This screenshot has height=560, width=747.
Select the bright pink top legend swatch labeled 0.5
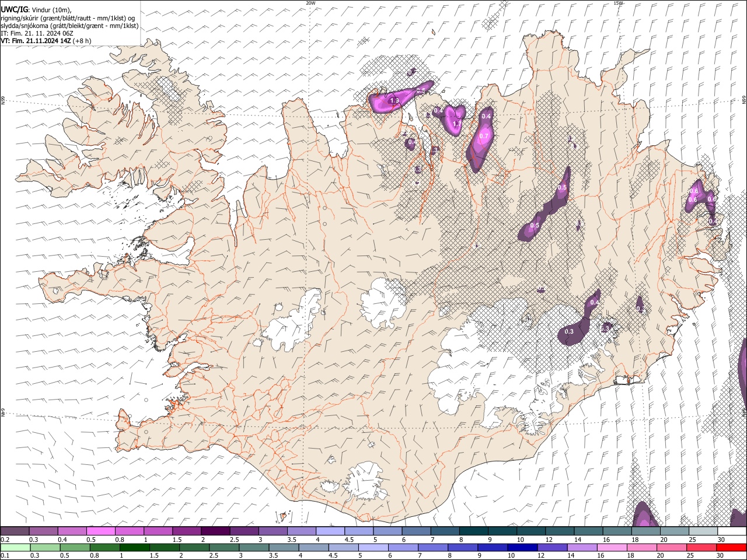(100, 531)
